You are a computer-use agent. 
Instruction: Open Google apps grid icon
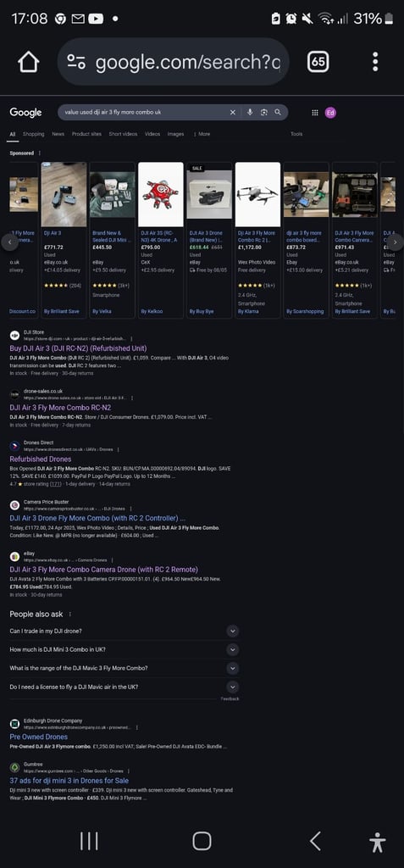pos(315,113)
